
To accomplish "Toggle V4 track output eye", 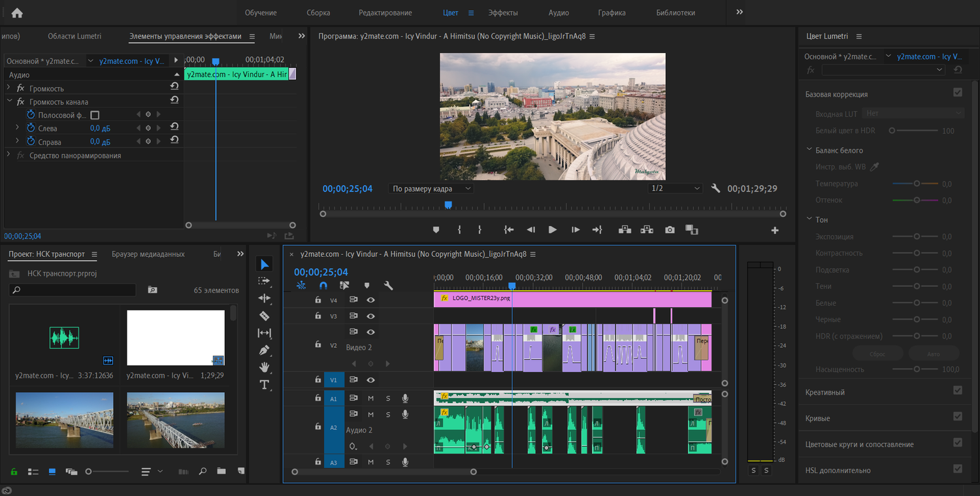I will [370, 300].
